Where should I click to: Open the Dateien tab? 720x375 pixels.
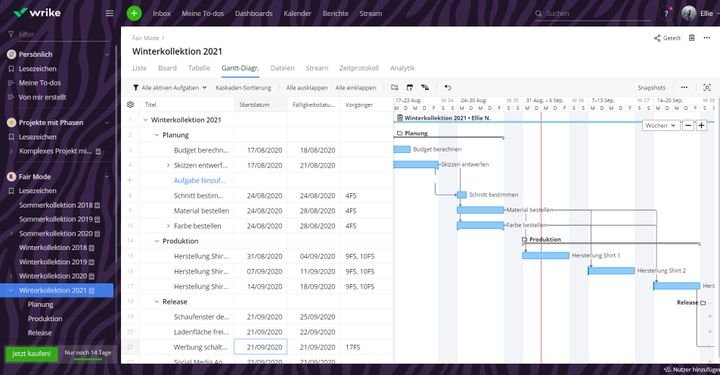pyautogui.click(x=282, y=68)
